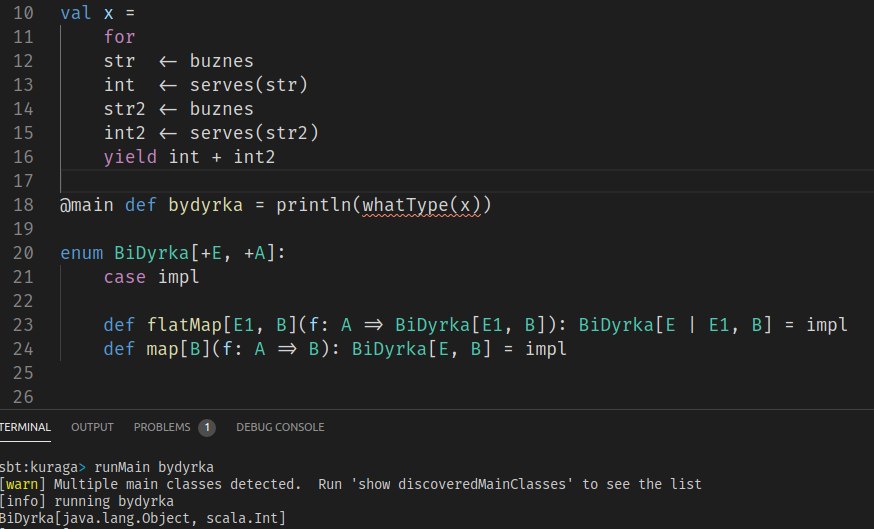Click 'serves(str2)' on line 15

[254, 133]
